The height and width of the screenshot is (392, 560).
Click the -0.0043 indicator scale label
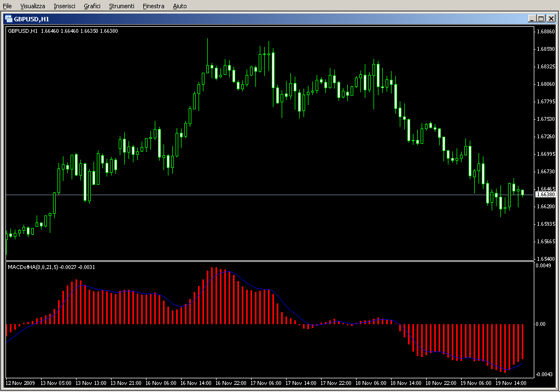544,374
